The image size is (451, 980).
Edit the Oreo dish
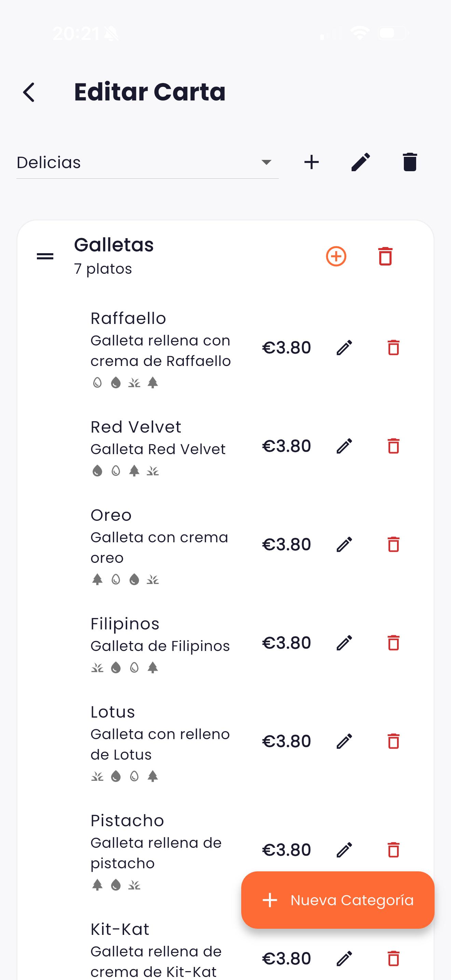344,544
